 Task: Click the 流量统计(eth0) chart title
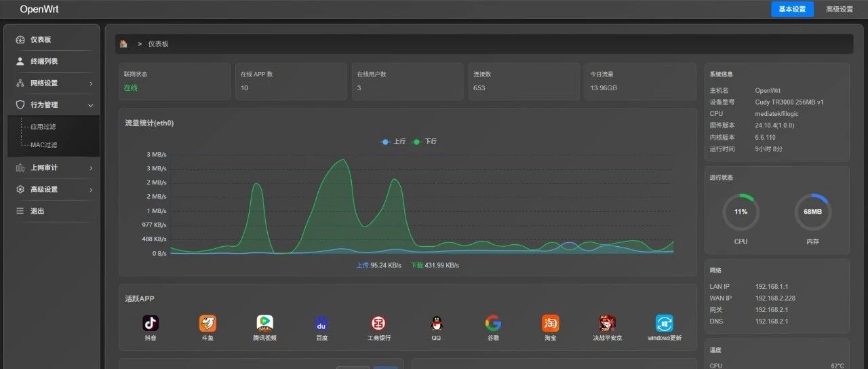149,123
